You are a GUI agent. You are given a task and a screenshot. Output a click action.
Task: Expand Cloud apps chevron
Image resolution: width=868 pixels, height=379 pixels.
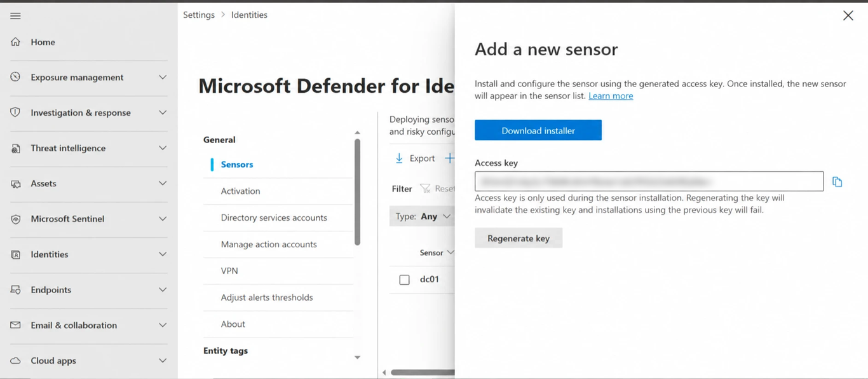[x=163, y=361]
